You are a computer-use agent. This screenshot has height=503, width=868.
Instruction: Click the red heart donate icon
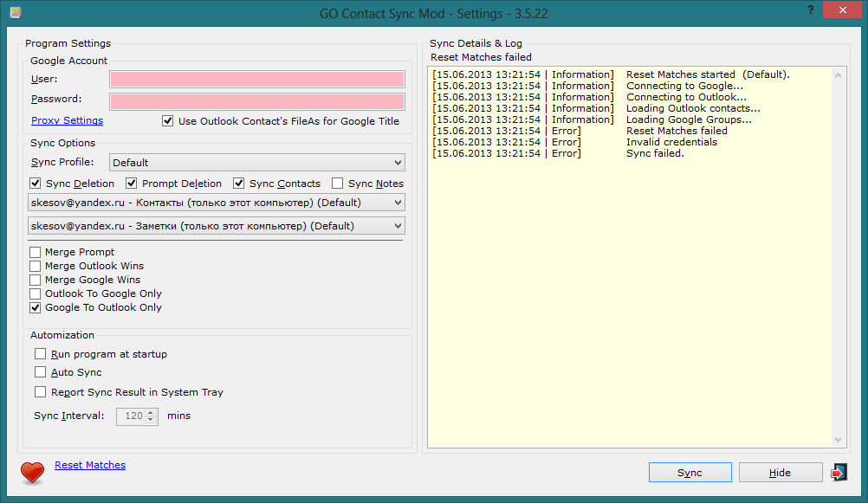(x=32, y=473)
